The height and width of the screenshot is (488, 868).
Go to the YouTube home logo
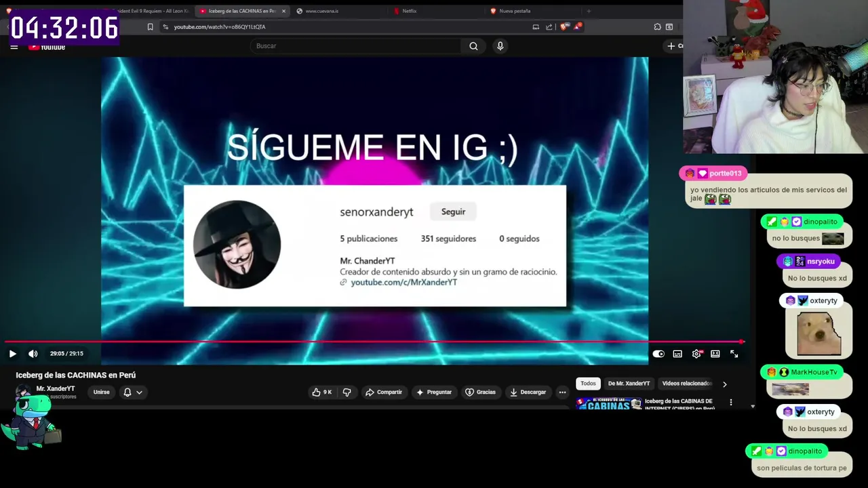coord(47,46)
